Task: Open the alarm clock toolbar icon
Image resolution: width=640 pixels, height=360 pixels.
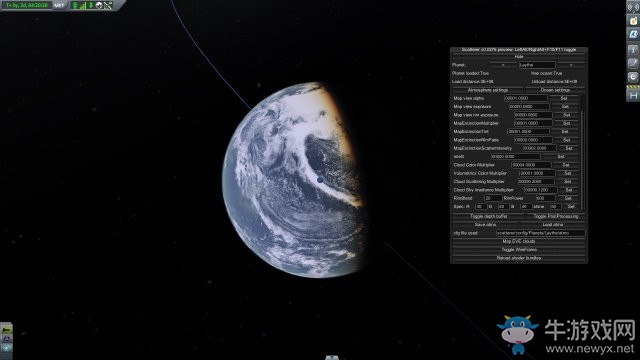Action: click(x=633, y=77)
